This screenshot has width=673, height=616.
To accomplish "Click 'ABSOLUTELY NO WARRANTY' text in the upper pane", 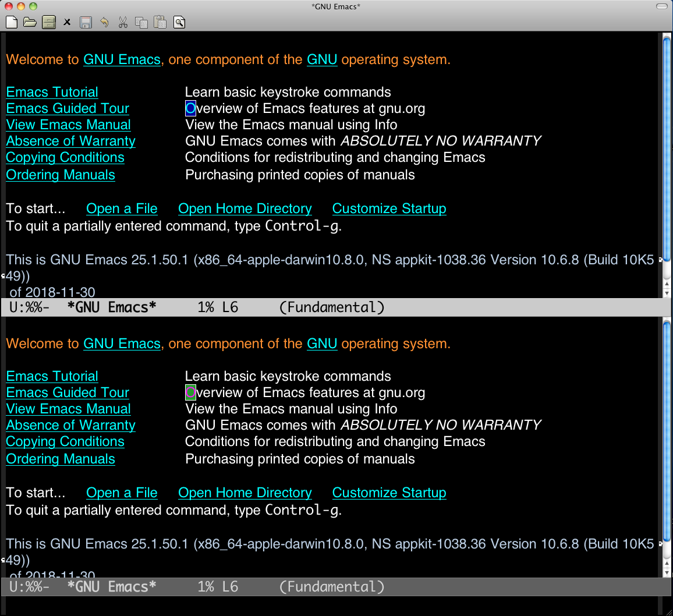I will pos(441,141).
